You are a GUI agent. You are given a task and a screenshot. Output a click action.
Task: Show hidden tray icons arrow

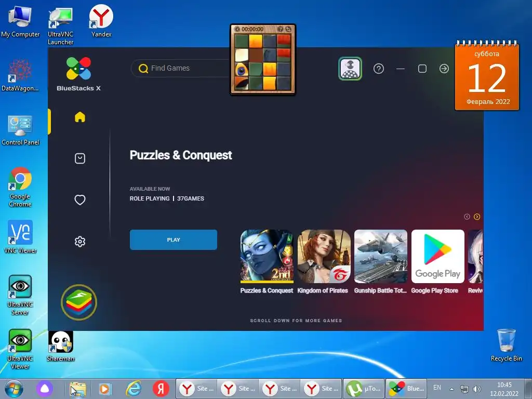point(451,389)
